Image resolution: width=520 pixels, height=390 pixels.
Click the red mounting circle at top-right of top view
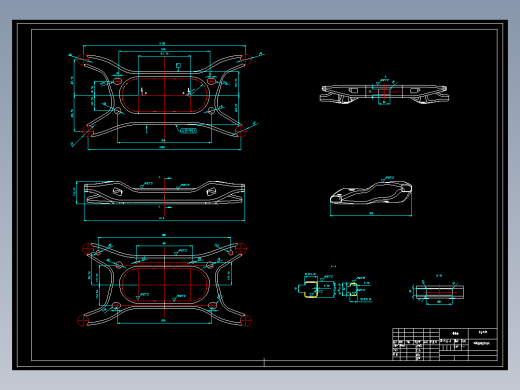coord(246,59)
